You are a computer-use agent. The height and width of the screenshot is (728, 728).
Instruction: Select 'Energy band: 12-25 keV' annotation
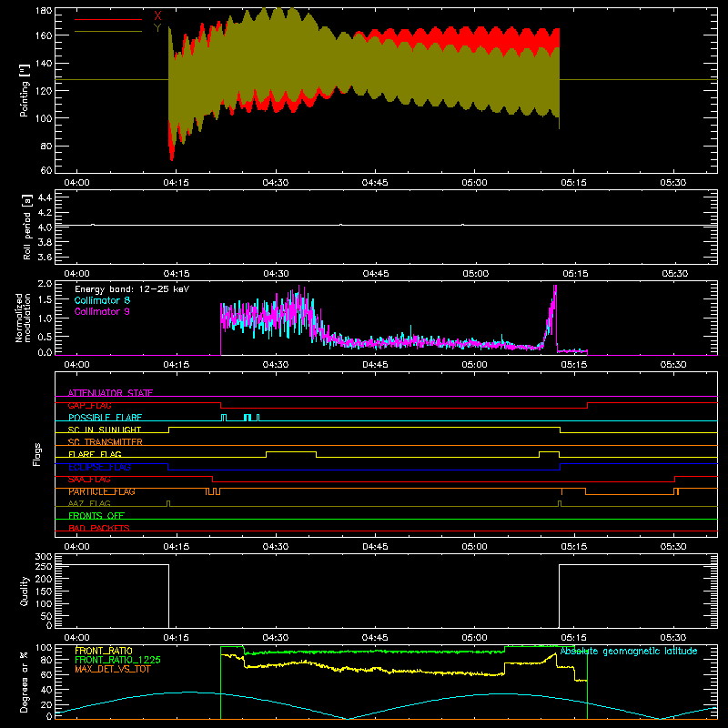coord(132,289)
